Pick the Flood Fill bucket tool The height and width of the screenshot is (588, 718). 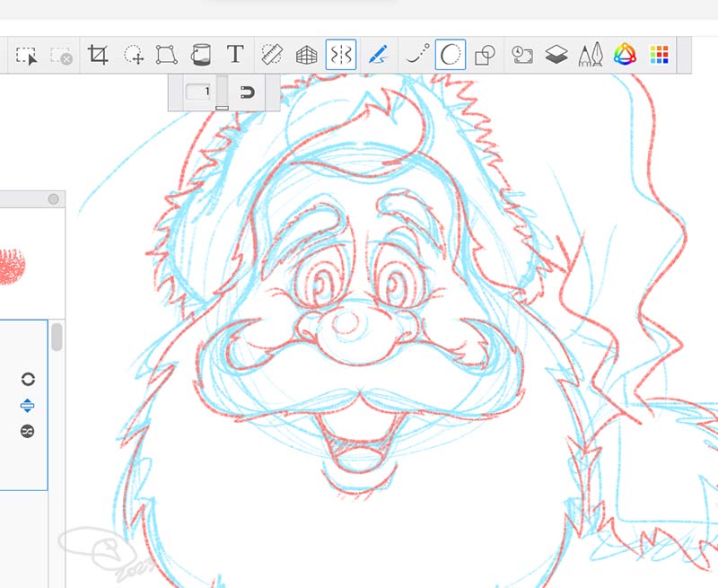coord(200,56)
